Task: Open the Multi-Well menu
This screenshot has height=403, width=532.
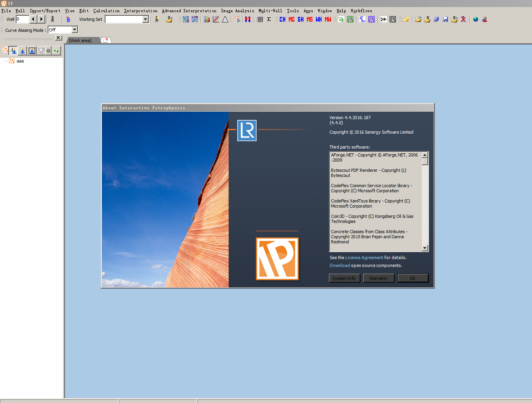Action: point(270,11)
